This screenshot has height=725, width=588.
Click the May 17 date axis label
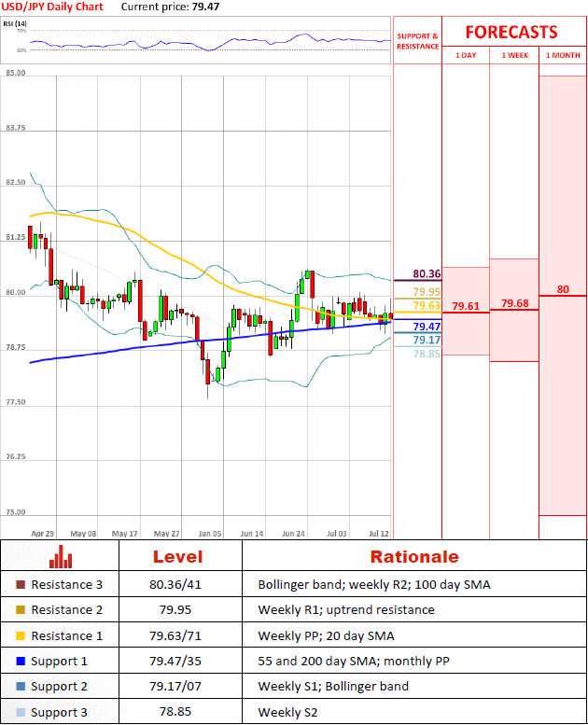pos(125,533)
